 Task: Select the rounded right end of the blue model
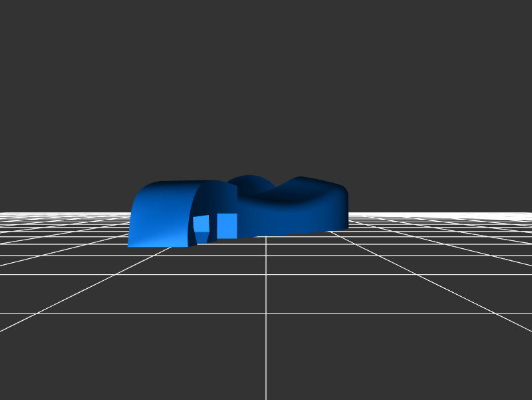coord(338,208)
